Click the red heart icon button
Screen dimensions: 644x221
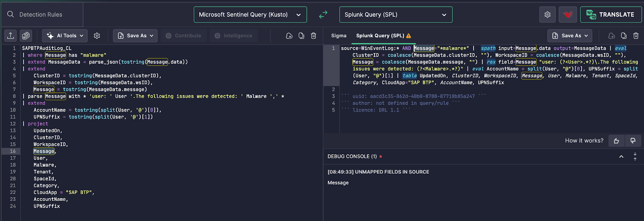[568, 14]
